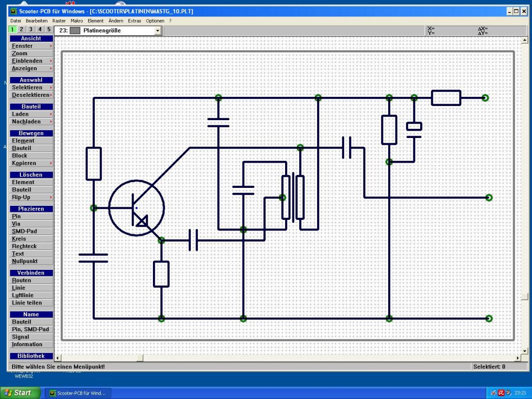
Task: Click the green junction pad at the transistor base
Action: point(94,208)
